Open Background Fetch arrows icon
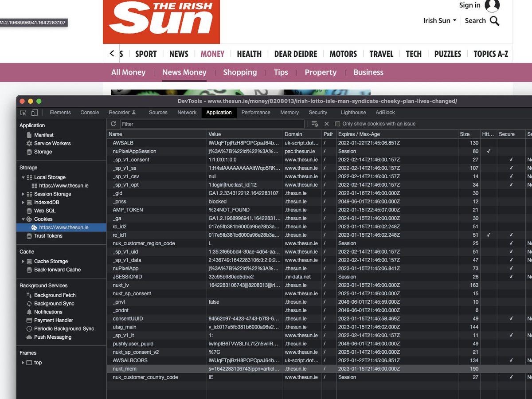Screen dimensions: 532x399 click(29, 295)
